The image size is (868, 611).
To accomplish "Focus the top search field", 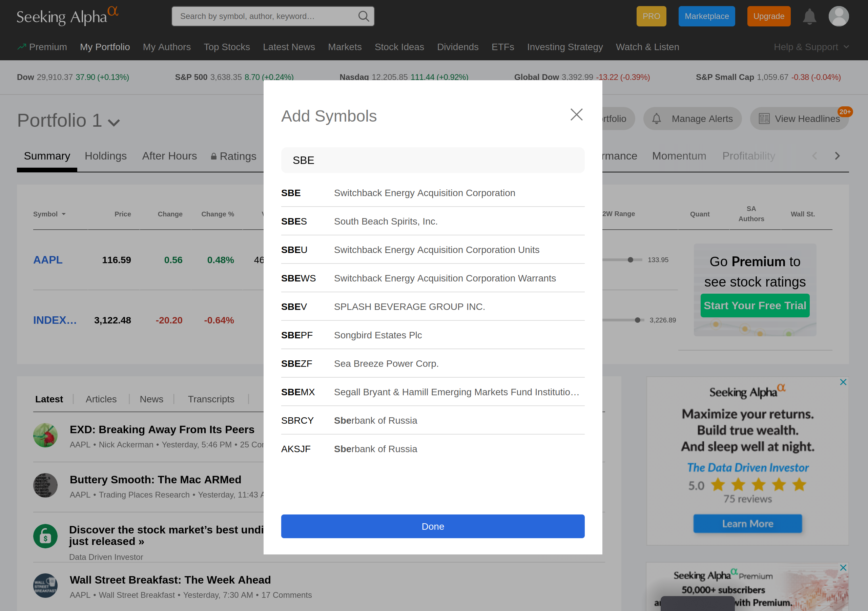I will click(273, 16).
